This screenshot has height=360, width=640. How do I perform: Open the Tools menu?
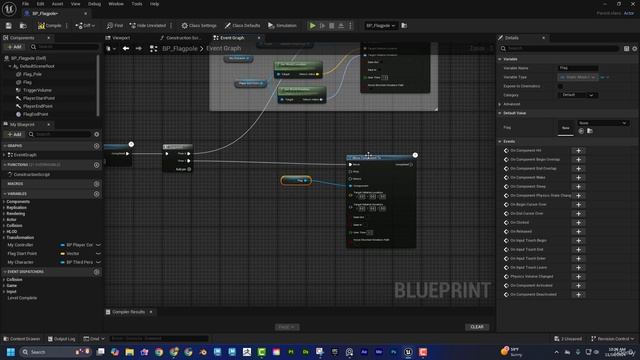click(137, 4)
